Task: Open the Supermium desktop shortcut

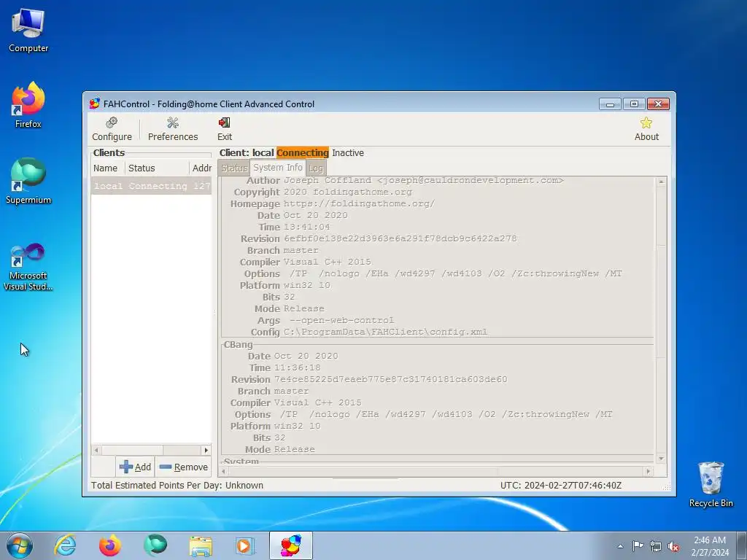Action: [28, 182]
